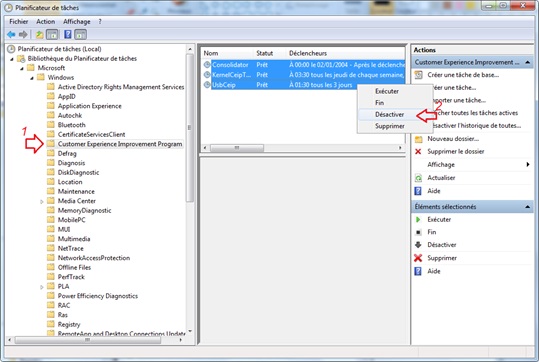This screenshot has width=539, height=362.
Task: Click Exécuter in Éléments sélectionnés
Action: pyautogui.click(x=439, y=219)
